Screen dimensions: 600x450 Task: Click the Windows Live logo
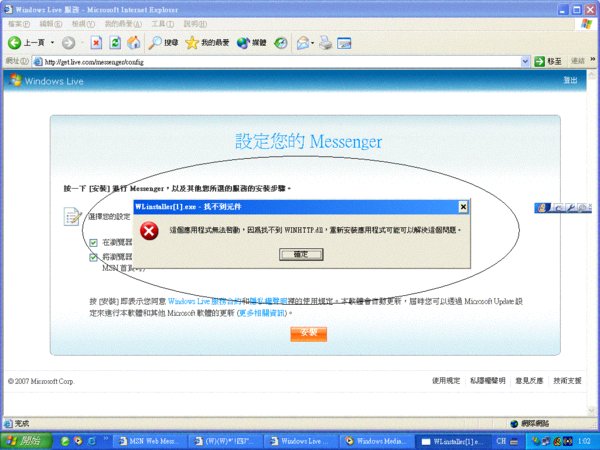[46, 81]
